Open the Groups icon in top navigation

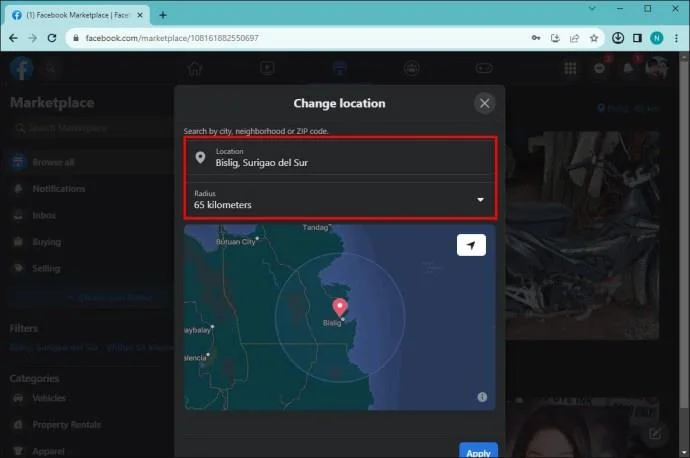coord(411,68)
